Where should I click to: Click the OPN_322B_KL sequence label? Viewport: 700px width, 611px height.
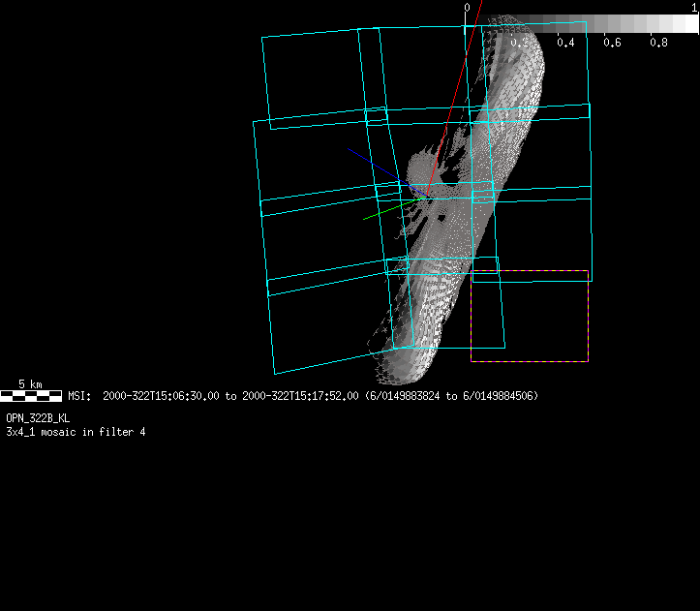(38, 417)
